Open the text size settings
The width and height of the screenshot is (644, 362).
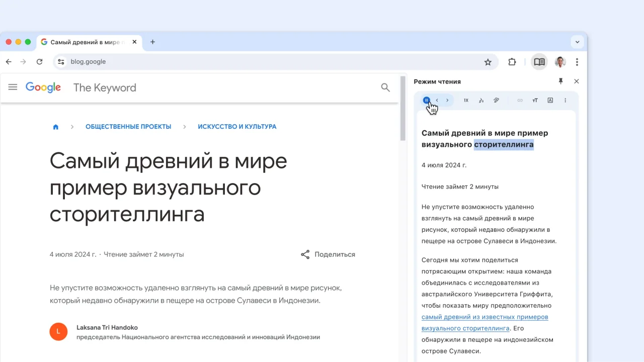click(x=535, y=100)
